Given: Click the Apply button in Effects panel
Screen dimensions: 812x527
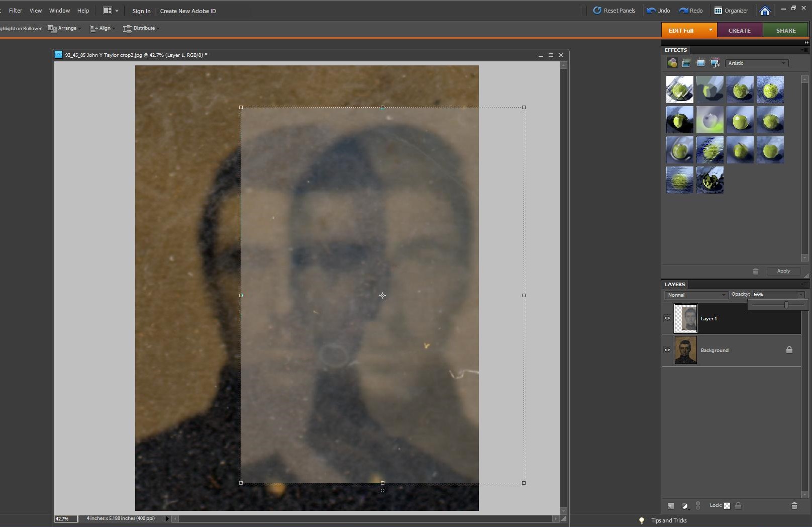Looking at the screenshot, I should point(783,271).
